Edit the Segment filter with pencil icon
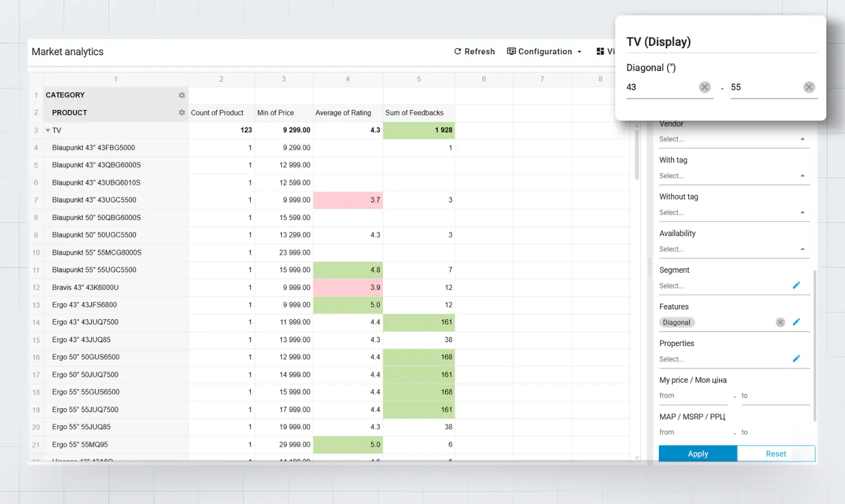The width and height of the screenshot is (845, 504). 797,285
